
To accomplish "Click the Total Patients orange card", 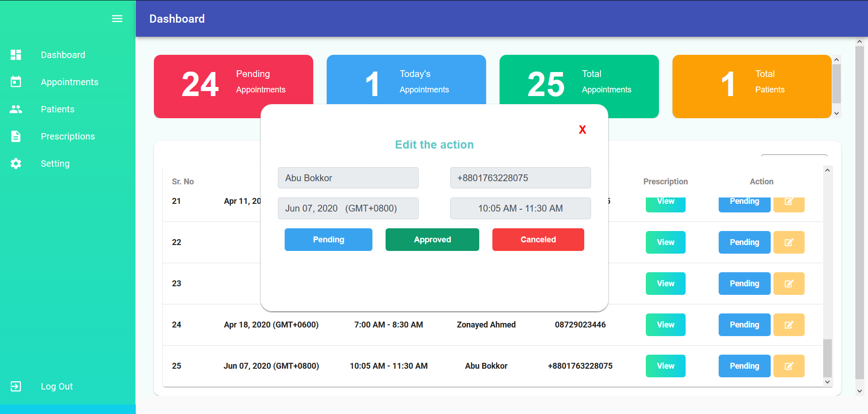I will (752, 87).
